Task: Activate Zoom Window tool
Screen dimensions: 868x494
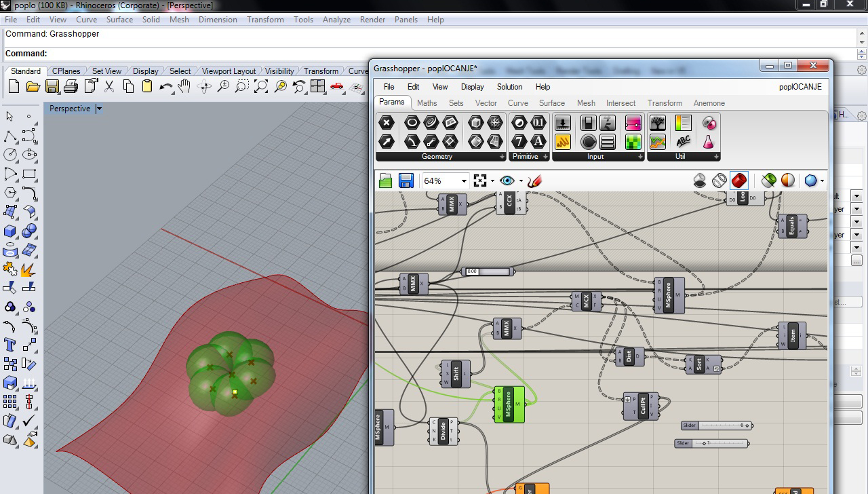Action: pos(242,86)
